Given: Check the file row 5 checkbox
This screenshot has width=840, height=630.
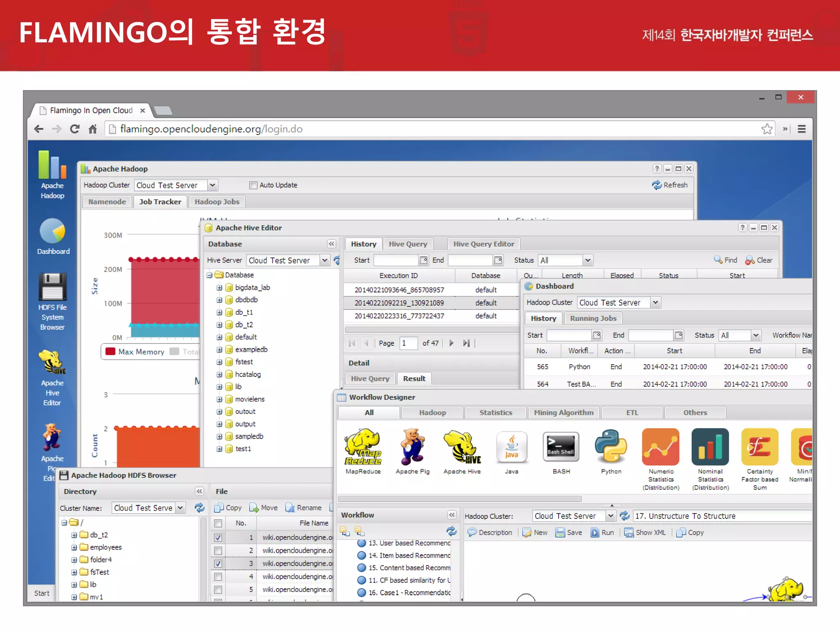Looking at the screenshot, I should pyautogui.click(x=218, y=590).
